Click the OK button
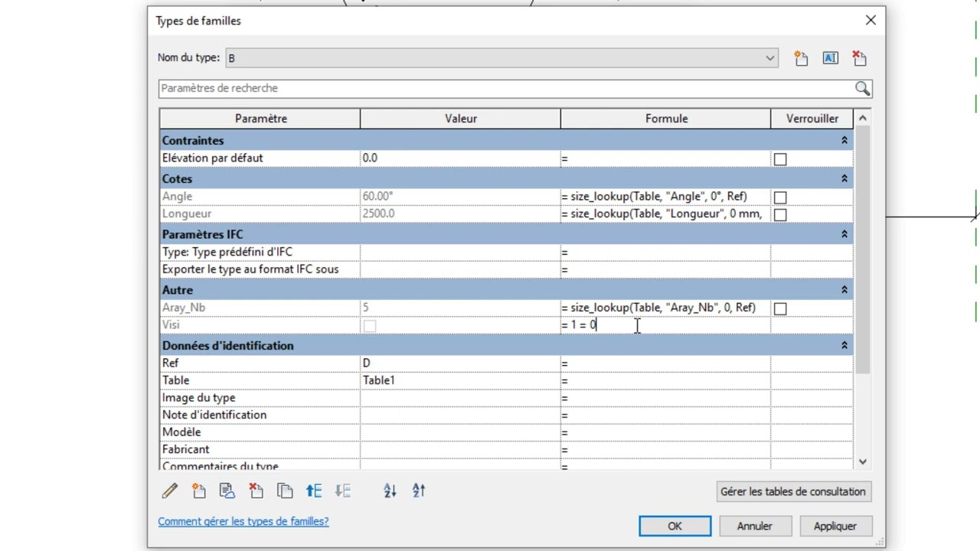The image size is (980, 551). (x=675, y=526)
